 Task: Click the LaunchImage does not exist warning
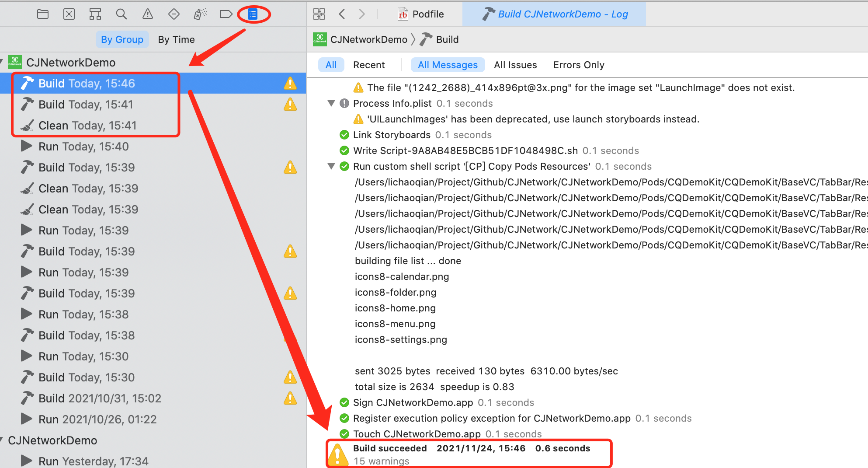pos(581,87)
